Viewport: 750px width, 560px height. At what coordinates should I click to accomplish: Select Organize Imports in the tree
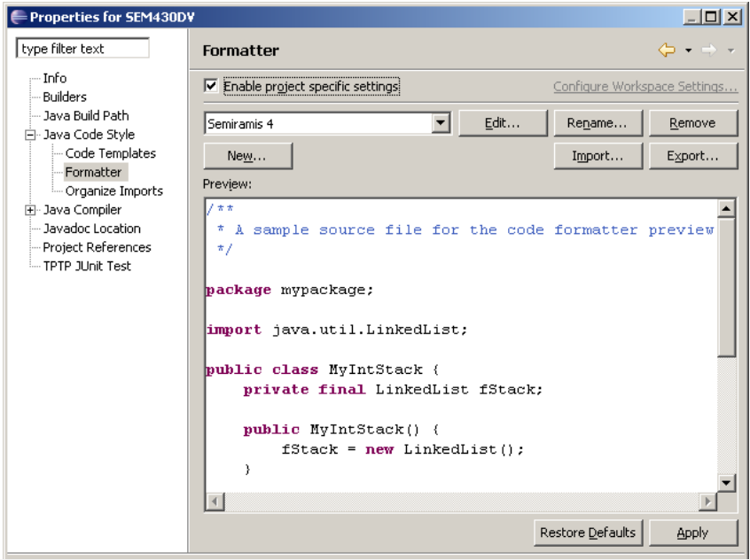113,191
